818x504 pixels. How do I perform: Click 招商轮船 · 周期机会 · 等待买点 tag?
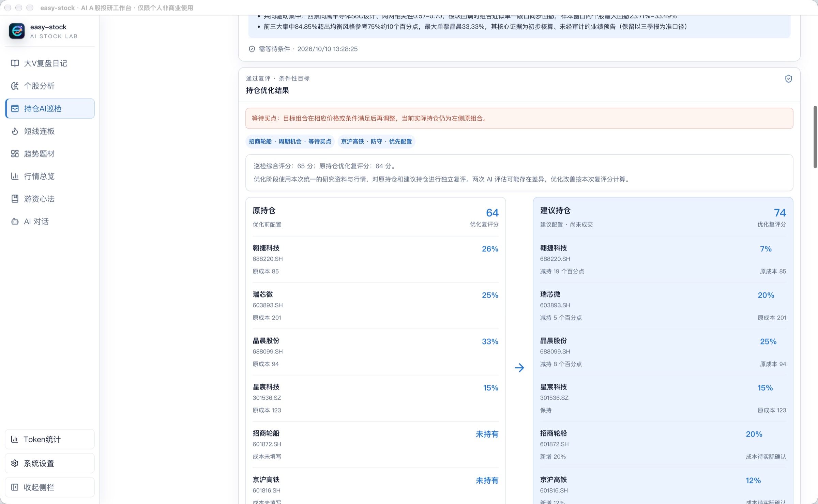pyautogui.click(x=290, y=141)
